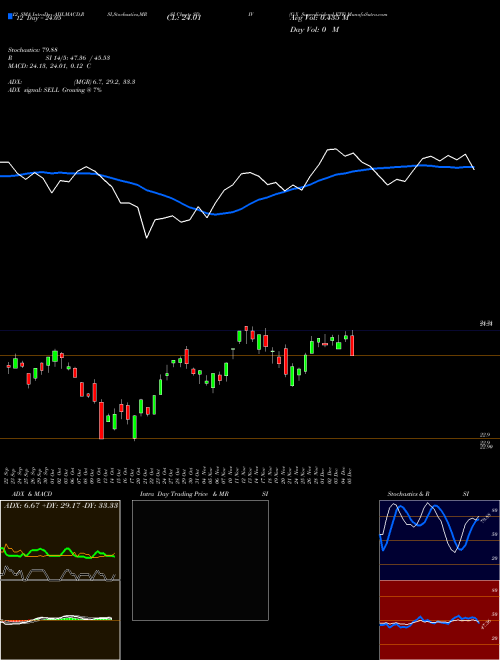The height and width of the screenshot is (660, 500).
Task: Click the last red candlestick on the price chart
Action: 352,345
